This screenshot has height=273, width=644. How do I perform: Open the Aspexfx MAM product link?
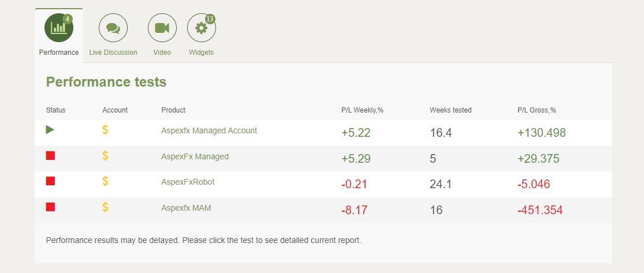pyautogui.click(x=186, y=208)
